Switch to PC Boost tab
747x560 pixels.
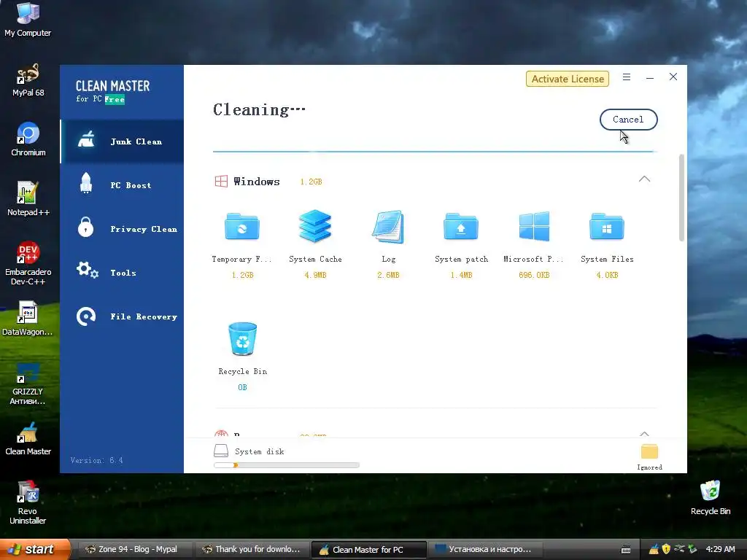pyautogui.click(x=122, y=185)
